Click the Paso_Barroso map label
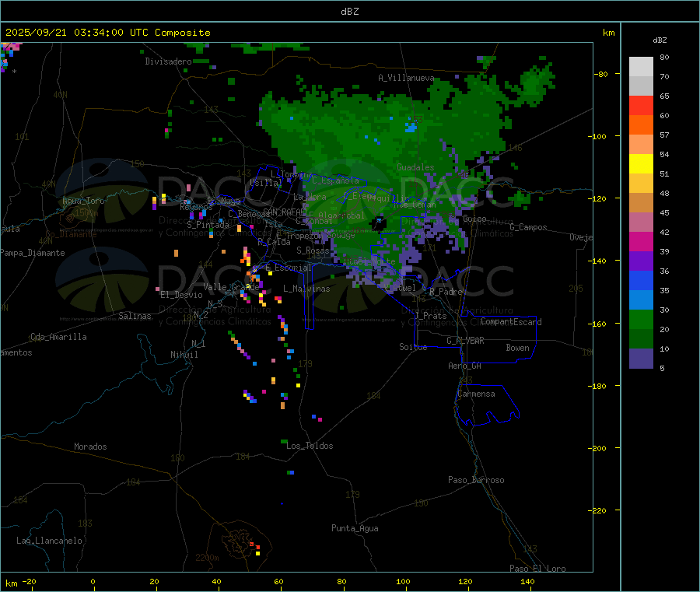Screen dimensions: 700x592 pos(476,480)
